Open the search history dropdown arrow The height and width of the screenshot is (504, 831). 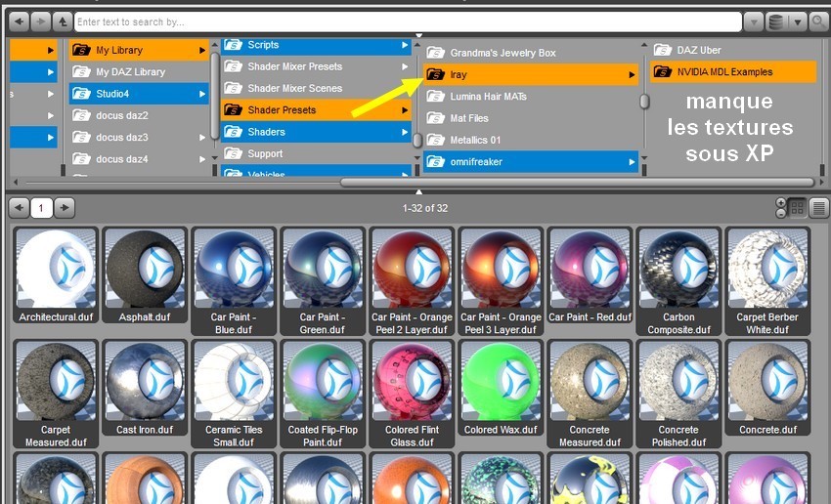[x=753, y=21]
